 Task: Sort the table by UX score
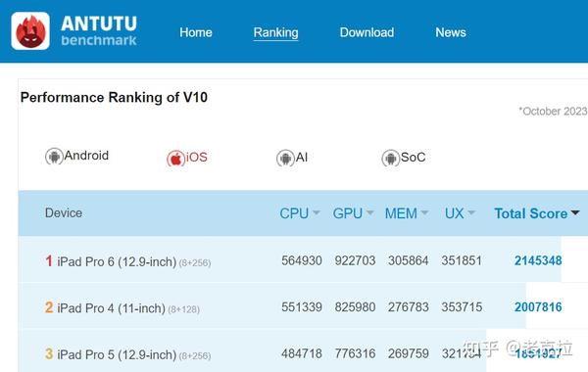461,213
